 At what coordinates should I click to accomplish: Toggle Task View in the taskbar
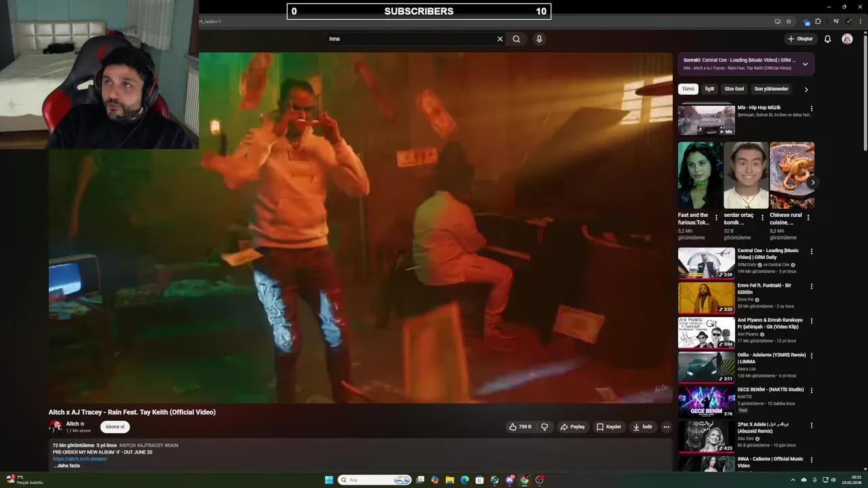click(420, 480)
